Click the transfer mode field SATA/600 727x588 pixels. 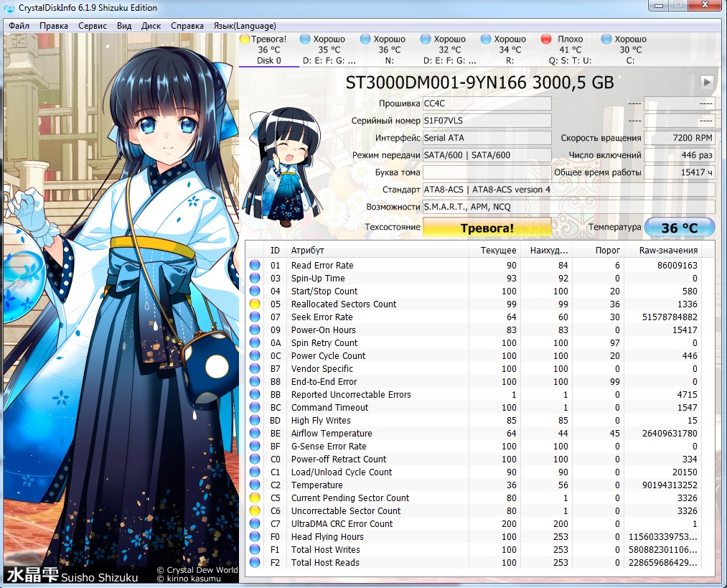487,155
